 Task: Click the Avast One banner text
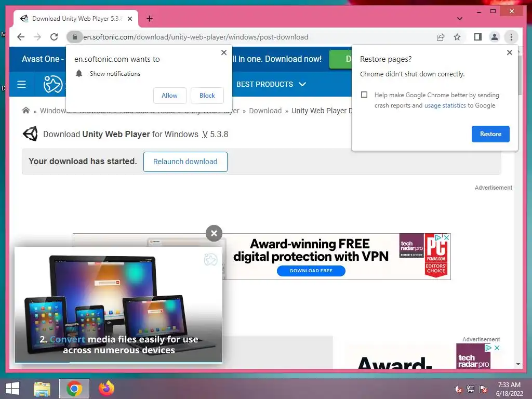tap(43, 59)
